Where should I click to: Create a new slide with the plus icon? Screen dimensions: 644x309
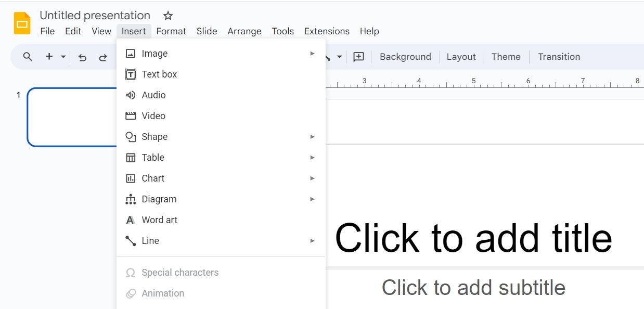click(48, 57)
